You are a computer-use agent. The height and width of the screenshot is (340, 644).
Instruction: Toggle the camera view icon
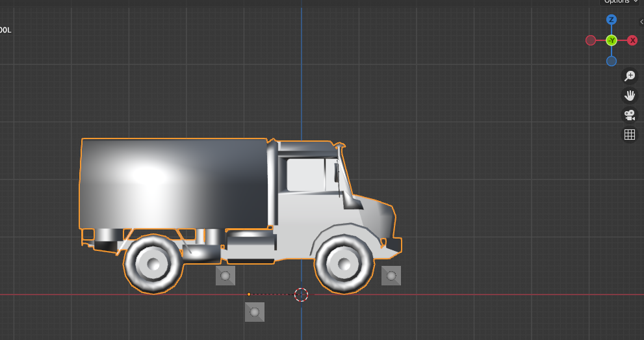(x=630, y=115)
